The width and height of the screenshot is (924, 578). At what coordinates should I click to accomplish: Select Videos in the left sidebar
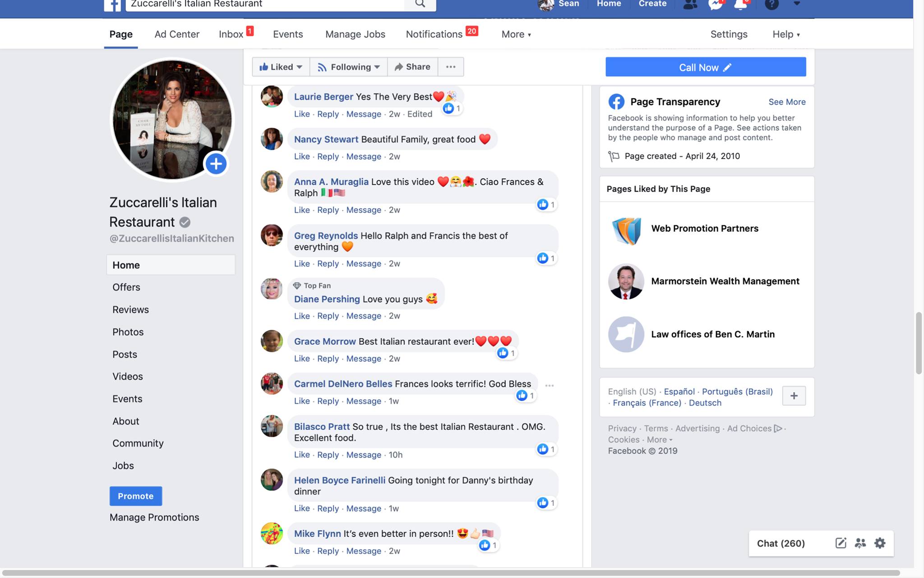pyautogui.click(x=128, y=377)
